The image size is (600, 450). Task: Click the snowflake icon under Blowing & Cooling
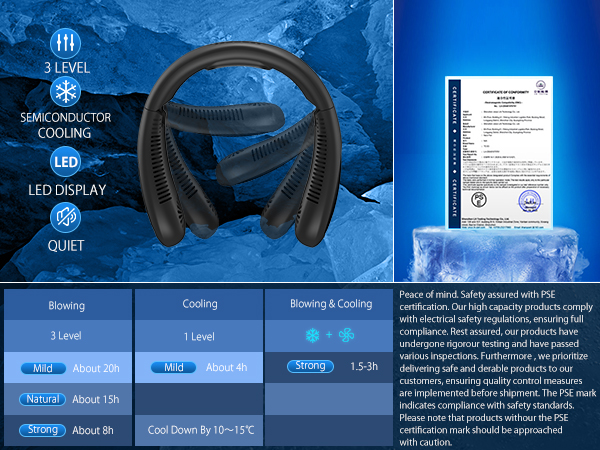pyautogui.click(x=313, y=335)
